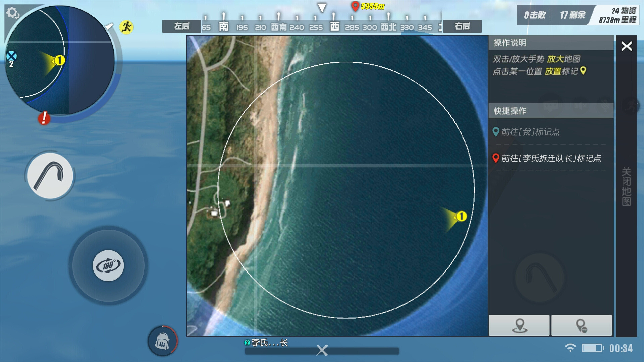The width and height of the screenshot is (644, 362).
Task: Click the 西南 heading on the compass bar
Action: [x=279, y=27]
